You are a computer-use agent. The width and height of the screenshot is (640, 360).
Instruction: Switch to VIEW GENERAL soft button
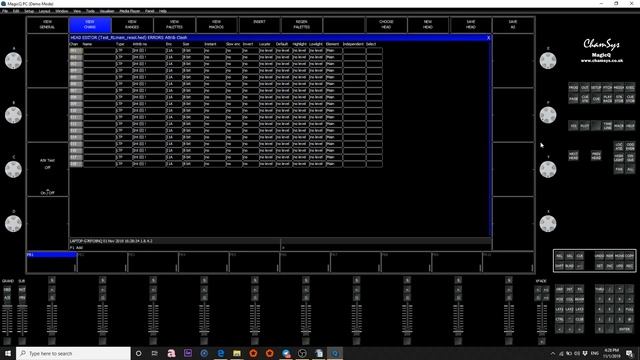tap(47, 24)
